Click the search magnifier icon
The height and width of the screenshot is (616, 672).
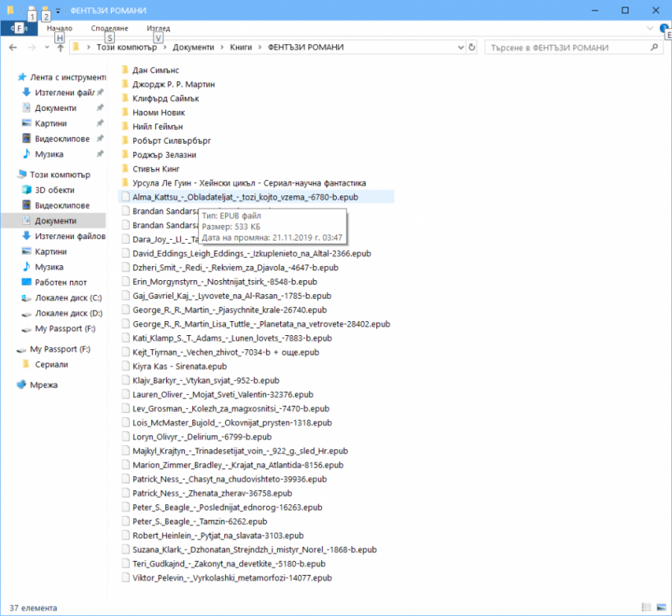tap(654, 47)
